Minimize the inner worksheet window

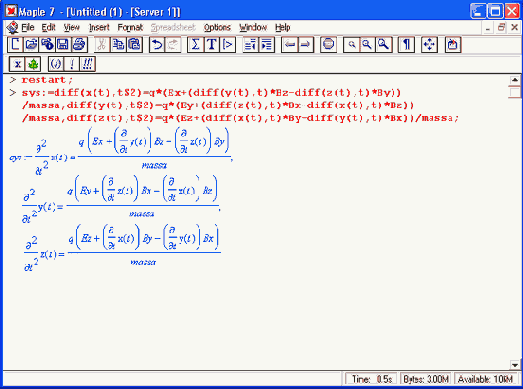tap(488, 28)
